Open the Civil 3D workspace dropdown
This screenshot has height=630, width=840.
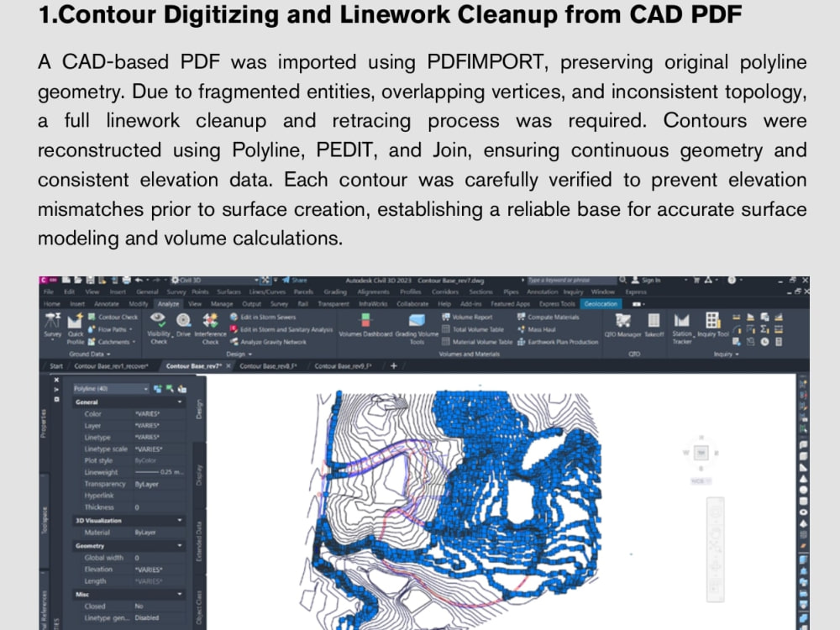pyautogui.click(x=214, y=281)
